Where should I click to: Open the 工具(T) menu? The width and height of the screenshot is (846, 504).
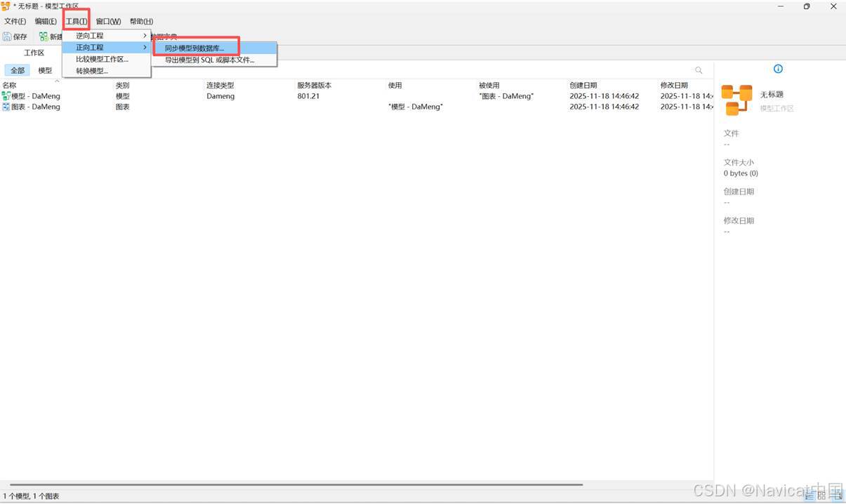77,22
